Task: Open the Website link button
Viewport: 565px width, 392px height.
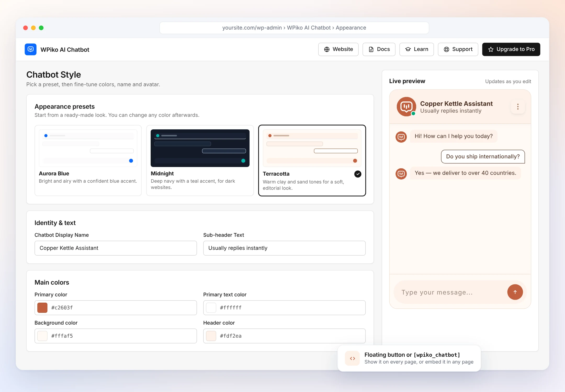Action: pyautogui.click(x=338, y=49)
